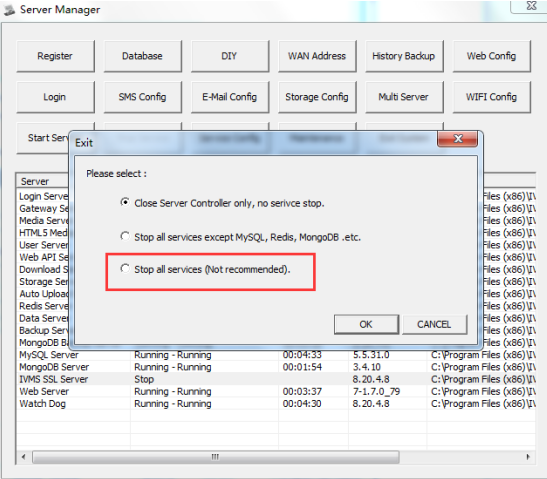Close the Exit dialog with red X
The height and width of the screenshot is (479, 547).
[457, 139]
